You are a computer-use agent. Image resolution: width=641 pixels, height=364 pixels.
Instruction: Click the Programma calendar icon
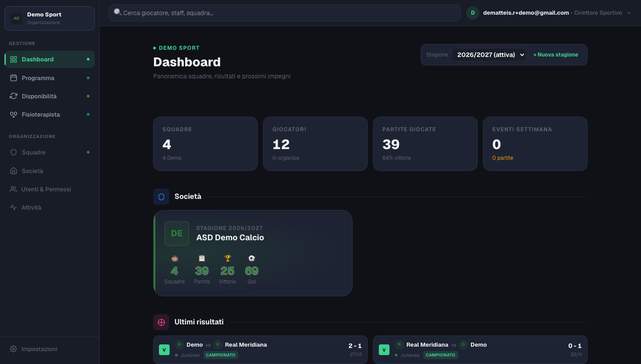coord(13,78)
